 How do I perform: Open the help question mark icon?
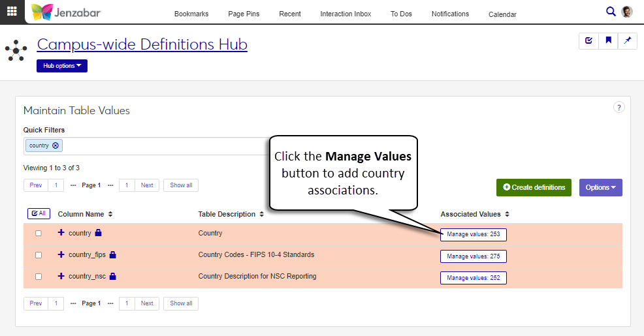[x=619, y=108]
